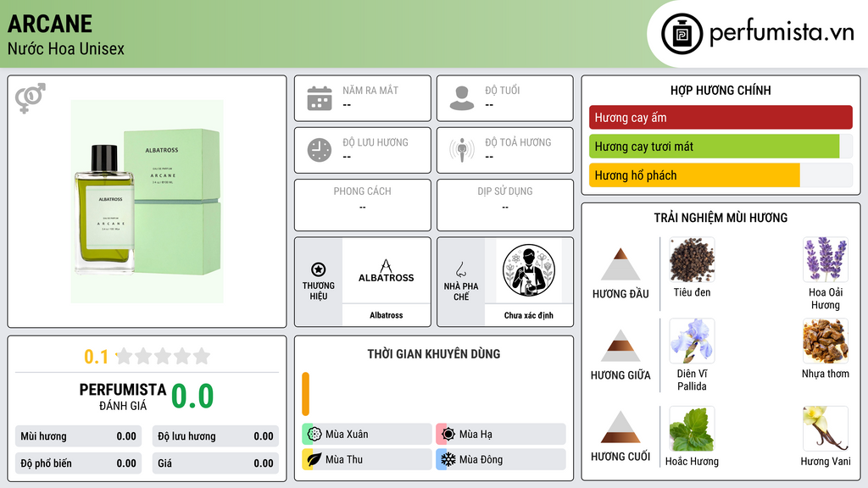Screen dimensions: 868x488
Task: Click the Arcane perfume bottle product image
Action: (147, 201)
